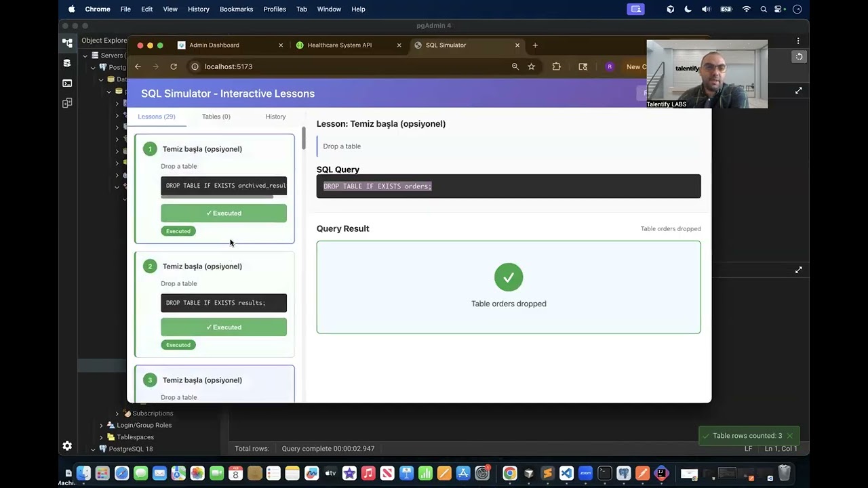Screen dimensions: 868x488
Task: Switch to History tab
Action: [x=276, y=117]
